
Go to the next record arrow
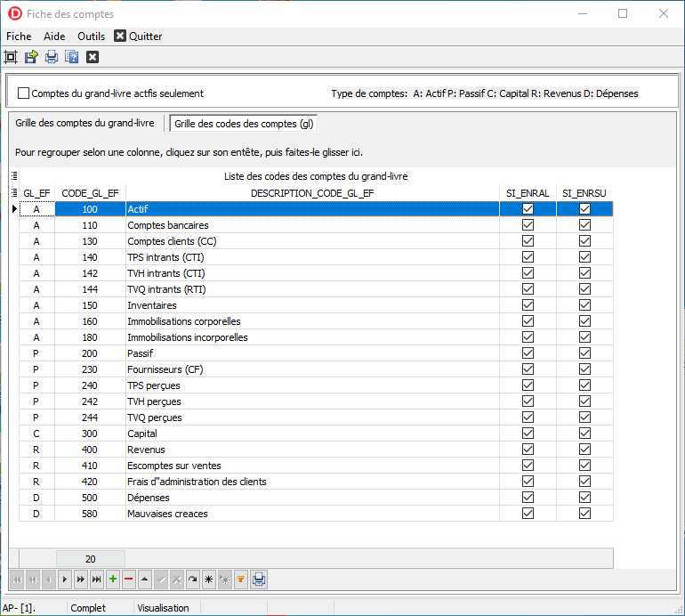(x=65, y=580)
